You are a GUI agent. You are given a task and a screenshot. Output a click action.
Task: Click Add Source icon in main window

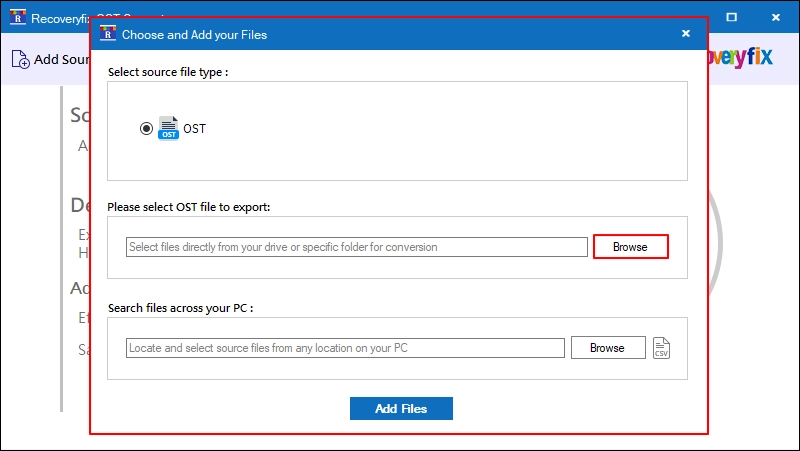[x=20, y=59]
